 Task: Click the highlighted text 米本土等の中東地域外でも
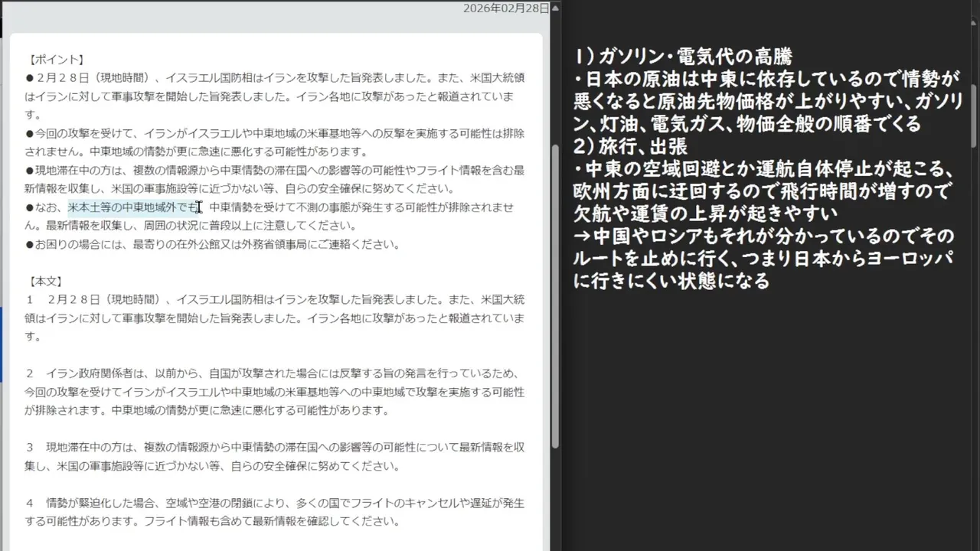pos(133,207)
